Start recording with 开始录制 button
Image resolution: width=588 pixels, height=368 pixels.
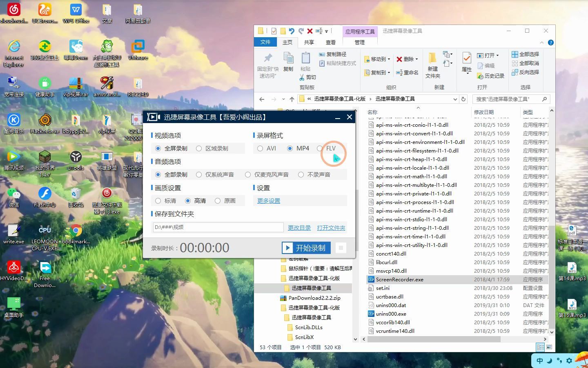(x=306, y=248)
